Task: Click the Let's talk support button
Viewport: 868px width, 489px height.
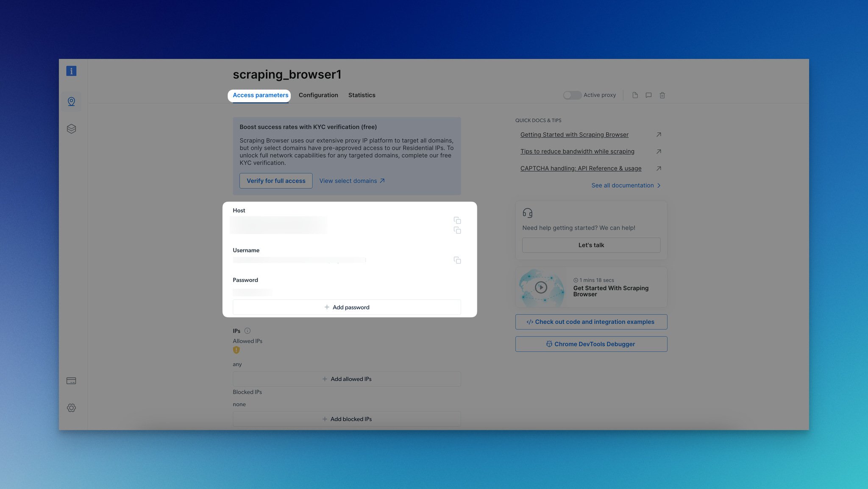Action: 591,244
